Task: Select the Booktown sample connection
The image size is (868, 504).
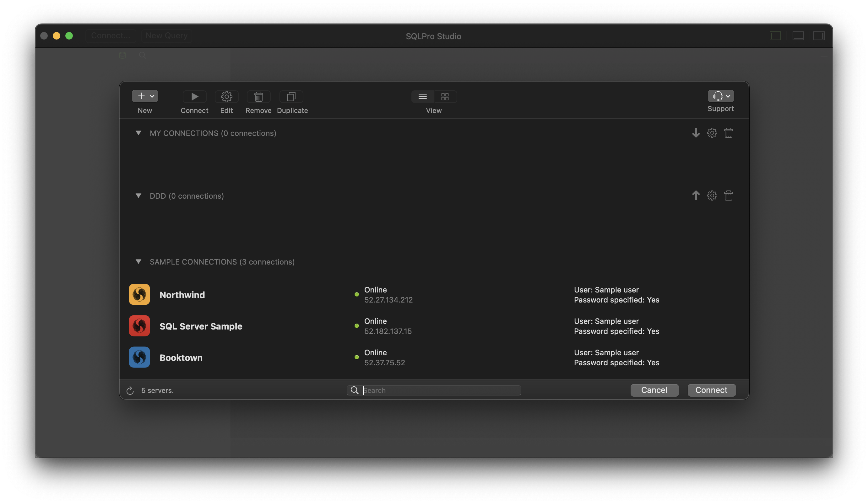Action: (181, 357)
